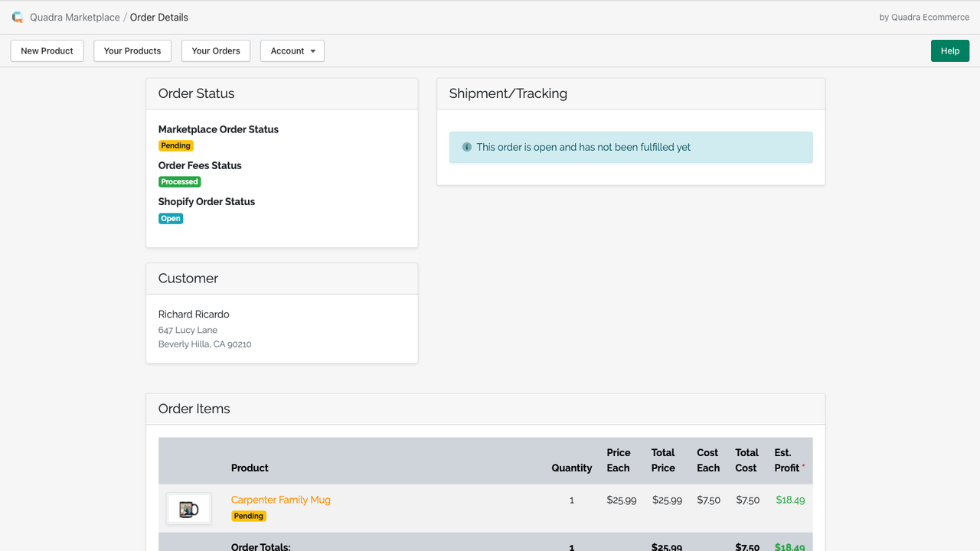Click the green $18.49 estimated profit value
This screenshot has width=980, height=551.
click(x=789, y=500)
